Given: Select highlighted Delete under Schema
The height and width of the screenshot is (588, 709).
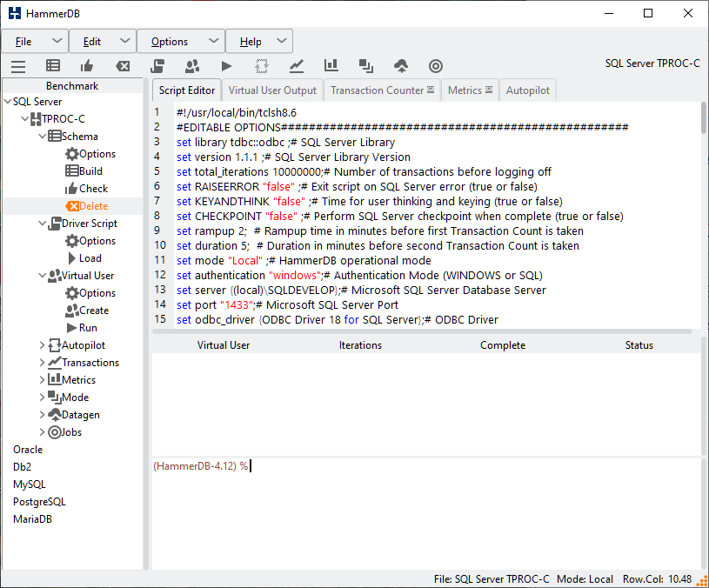Looking at the screenshot, I should coord(87,206).
